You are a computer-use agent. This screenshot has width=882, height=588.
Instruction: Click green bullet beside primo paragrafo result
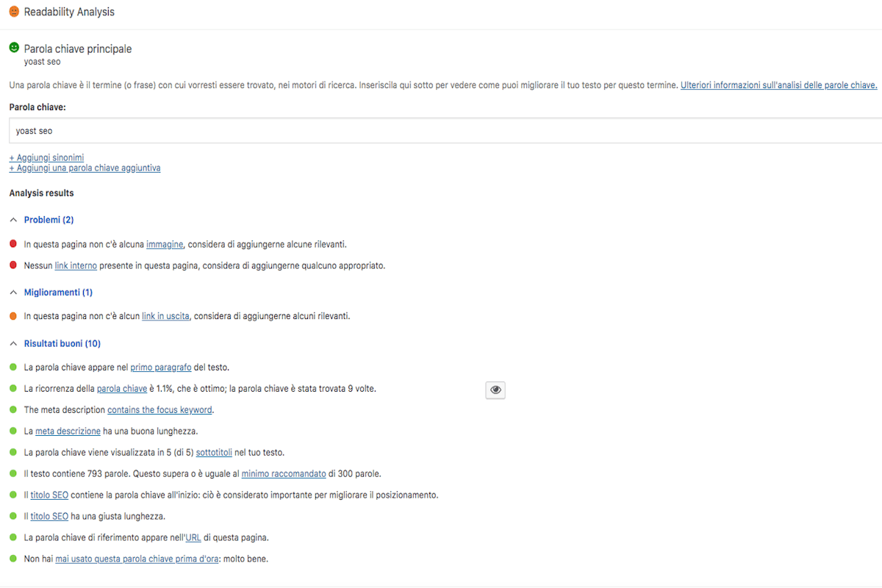click(12, 366)
